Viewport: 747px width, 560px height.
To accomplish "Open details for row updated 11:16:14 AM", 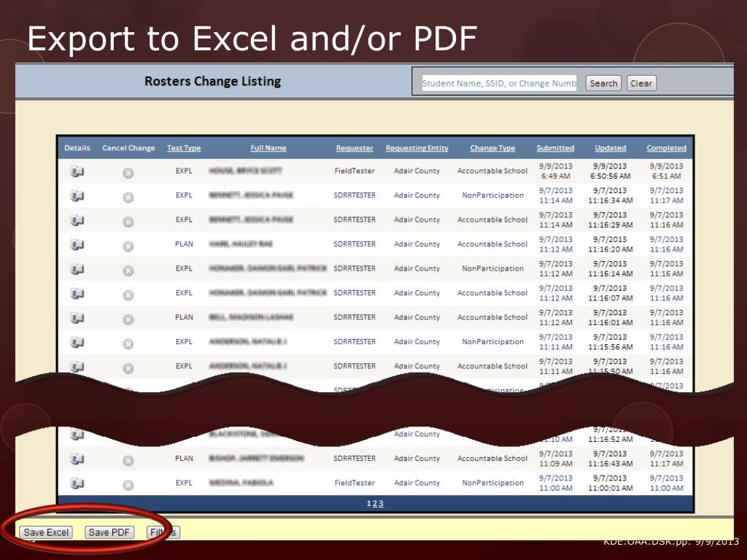I will [x=77, y=268].
